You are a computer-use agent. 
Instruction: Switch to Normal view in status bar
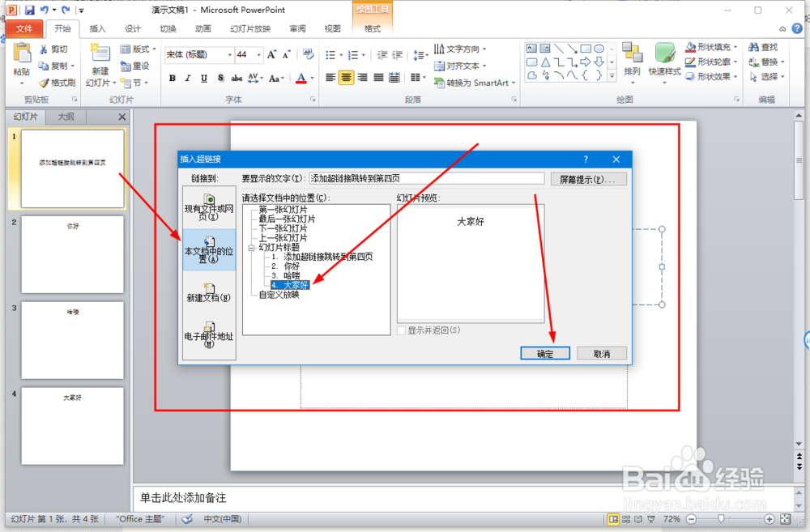pyautogui.click(x=613, y=519)
